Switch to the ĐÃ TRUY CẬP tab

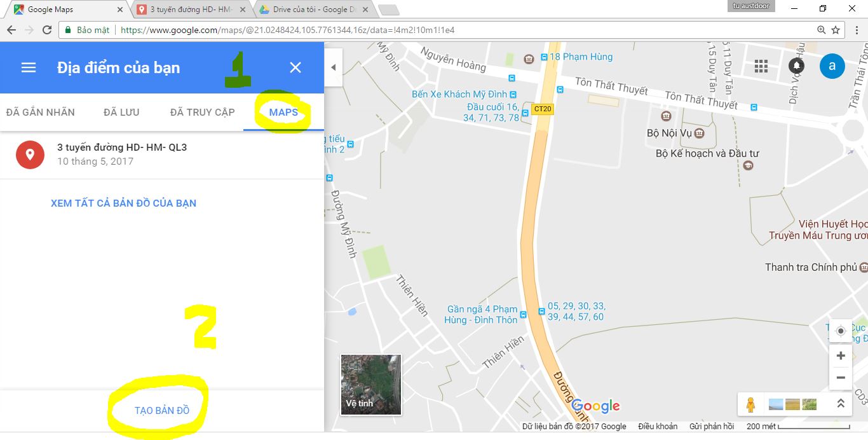click(202, 112)
